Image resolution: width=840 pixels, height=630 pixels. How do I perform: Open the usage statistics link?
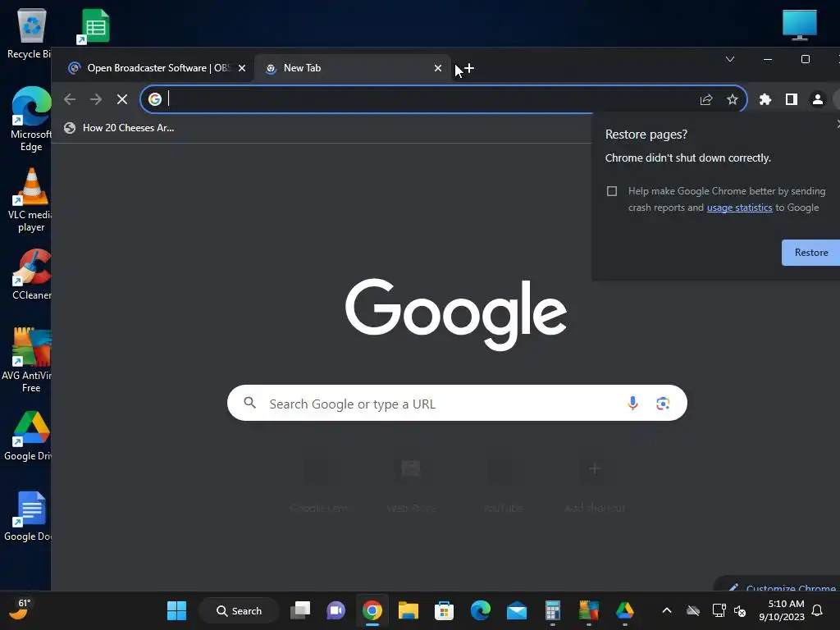tap(739, 208)
